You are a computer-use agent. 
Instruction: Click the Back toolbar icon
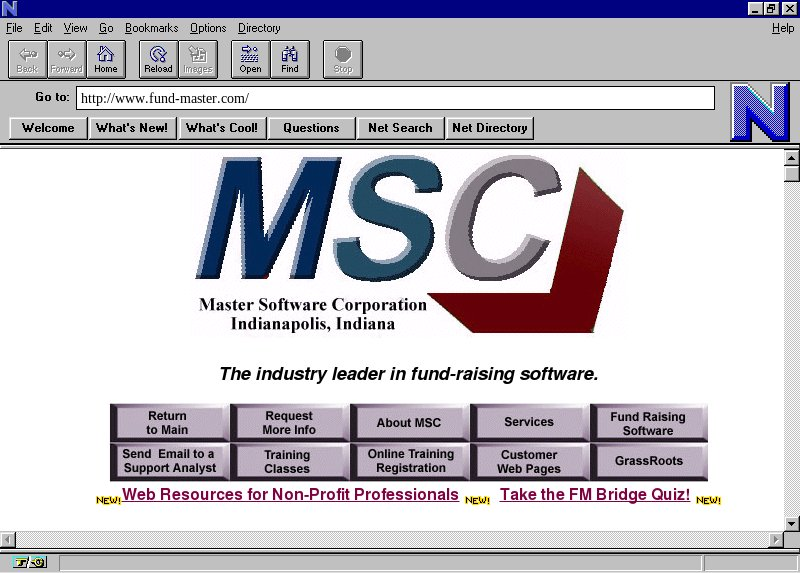(x=27, y=59)
